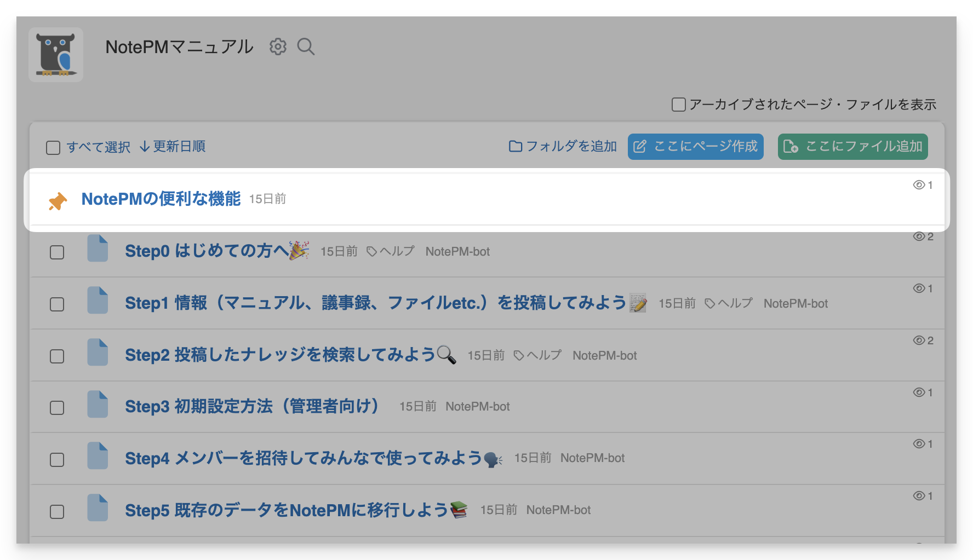Open Step5 既存のデータをNotePMに移行しよう page
This screenshot has width=973, height=560.
[x=296, y=510]
